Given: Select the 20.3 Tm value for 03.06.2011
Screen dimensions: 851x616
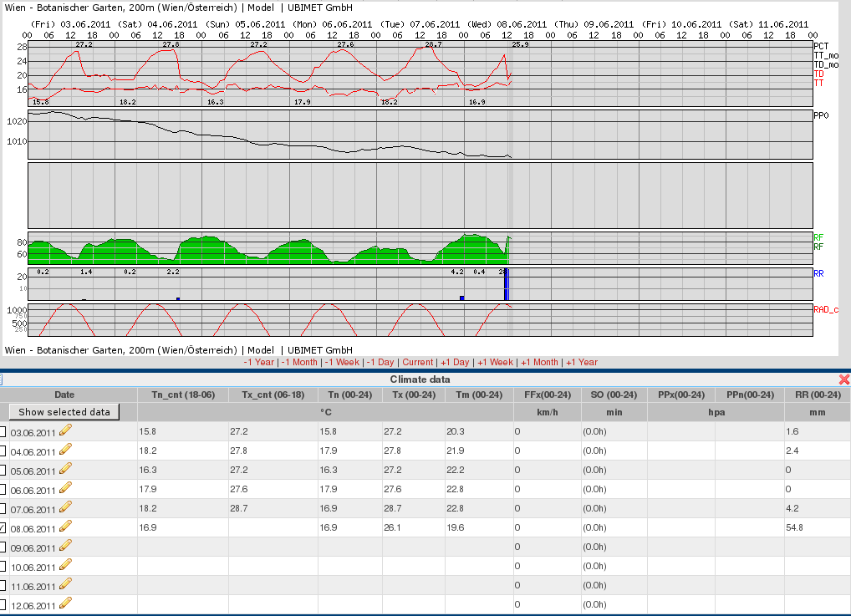Looking at the screenshot, I should pyautogui.click(x=479, y=431).
